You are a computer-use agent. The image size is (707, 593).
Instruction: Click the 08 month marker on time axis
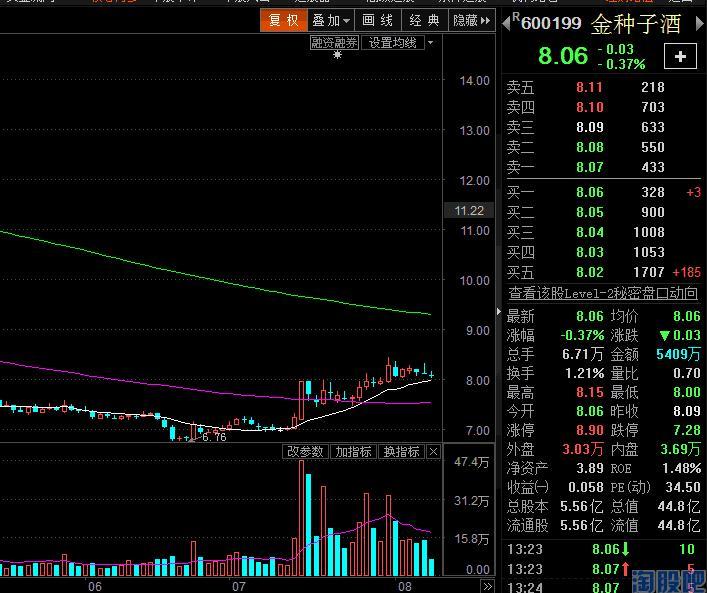click(x=404, y=586)
